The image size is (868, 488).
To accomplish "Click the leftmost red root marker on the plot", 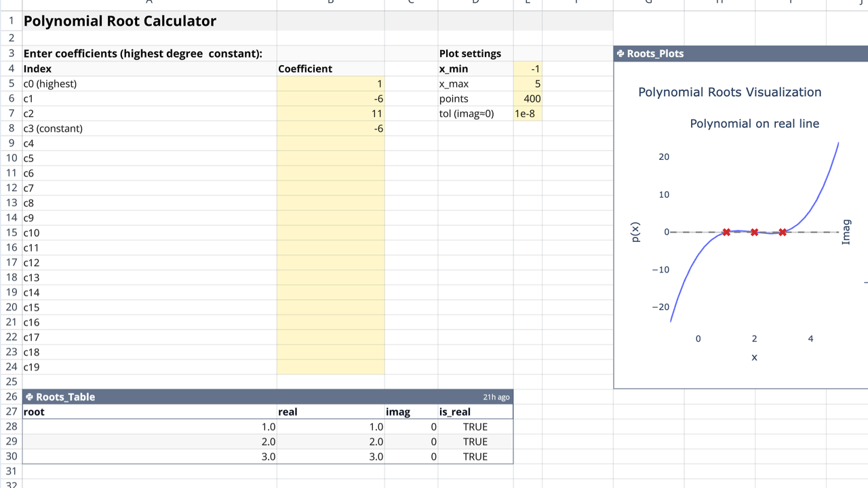I will pos(726,232).
